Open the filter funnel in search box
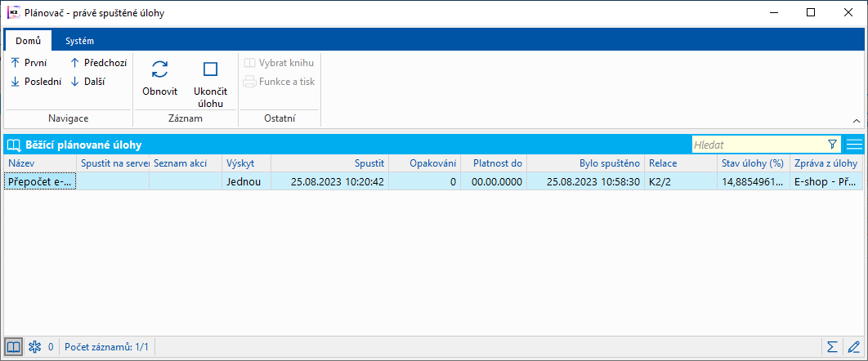The width and height of the screenshot is (868, 361). [832, 145]
